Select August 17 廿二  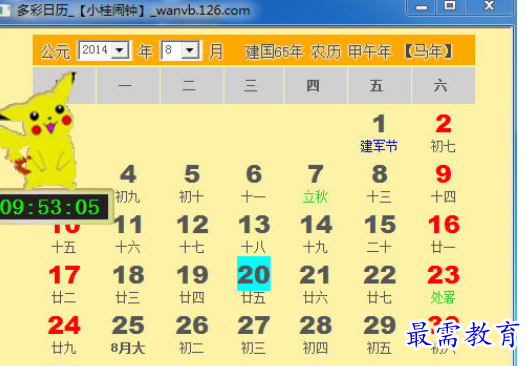pyautogui.click(x=64, y=285)
